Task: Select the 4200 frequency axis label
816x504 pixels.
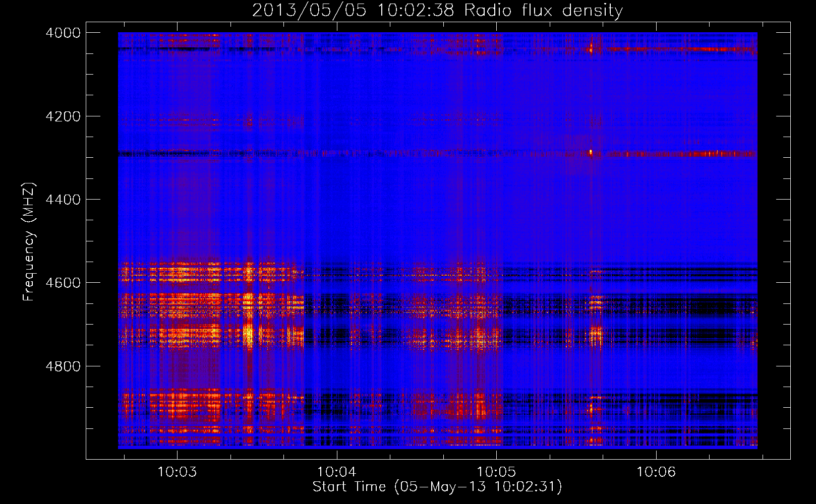Action: click(x=63, y=116)
